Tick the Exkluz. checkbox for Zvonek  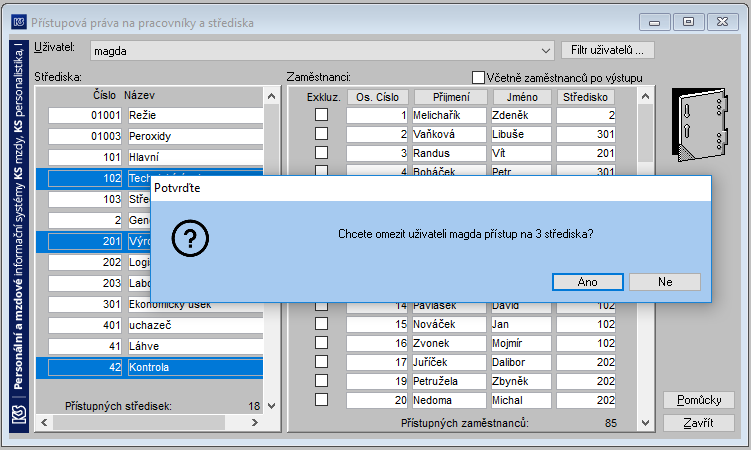pos(321,343)
